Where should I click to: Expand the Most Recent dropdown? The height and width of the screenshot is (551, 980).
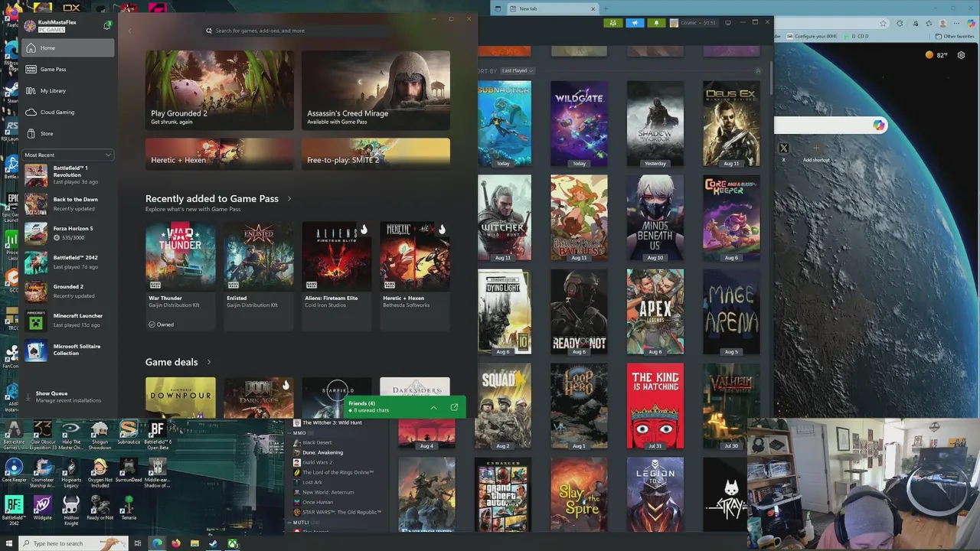pos(68,155)
